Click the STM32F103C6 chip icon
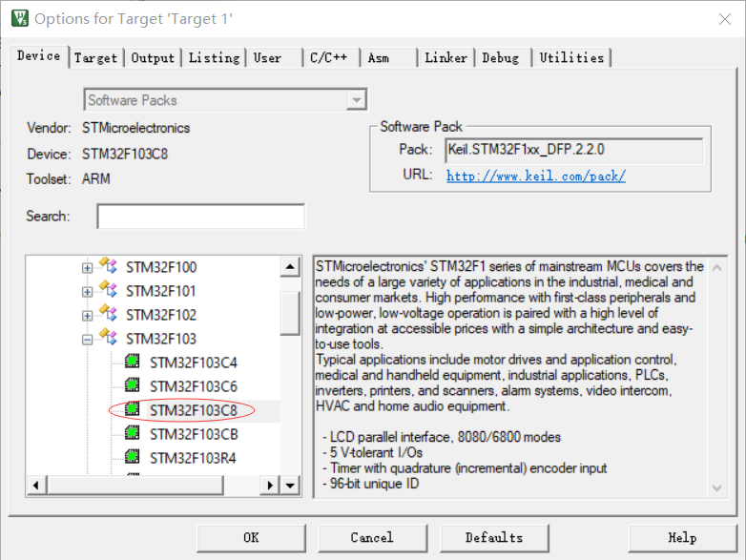The width and height of the screenshot is (746, 560). [x=133, y=384]
